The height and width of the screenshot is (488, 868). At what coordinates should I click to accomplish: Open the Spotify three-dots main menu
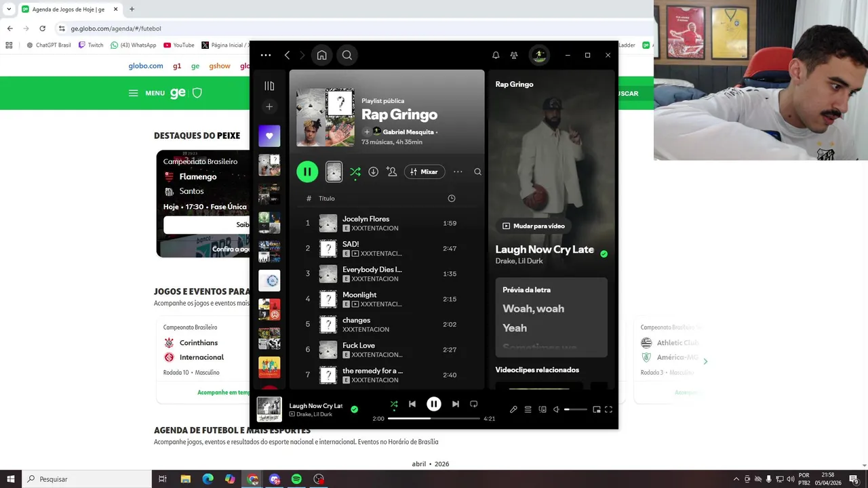pos(266,56)
